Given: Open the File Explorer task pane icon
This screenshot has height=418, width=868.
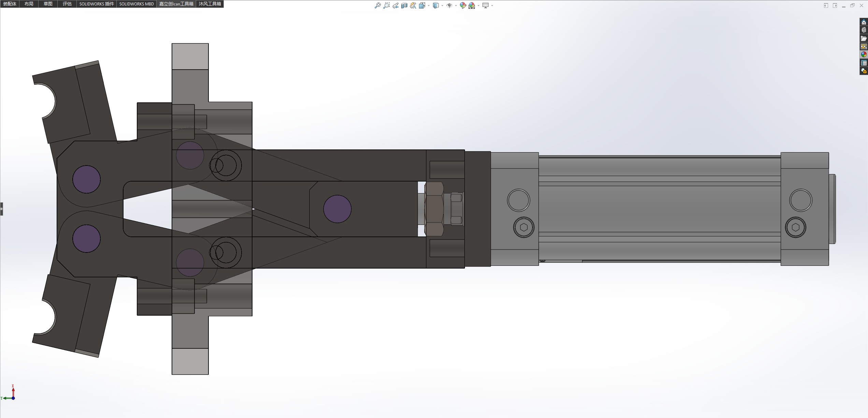Looking at the screenshot, I should [x=864, y=39].
